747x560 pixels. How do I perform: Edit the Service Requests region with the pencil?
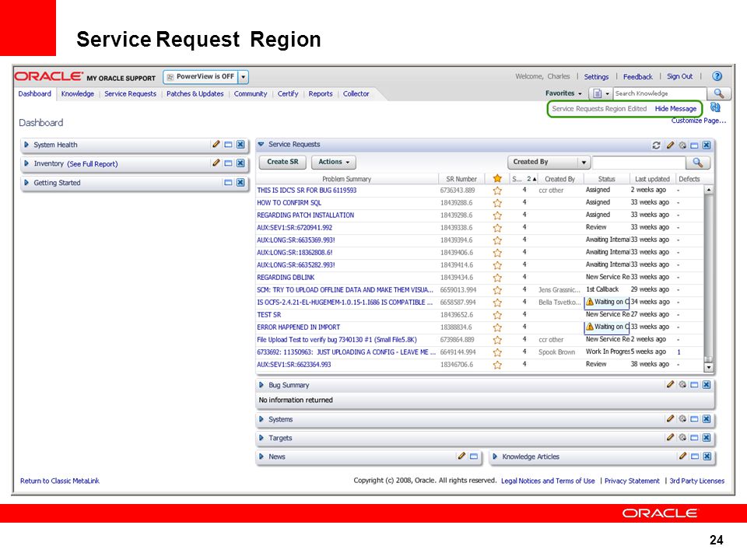pos(670,145)
